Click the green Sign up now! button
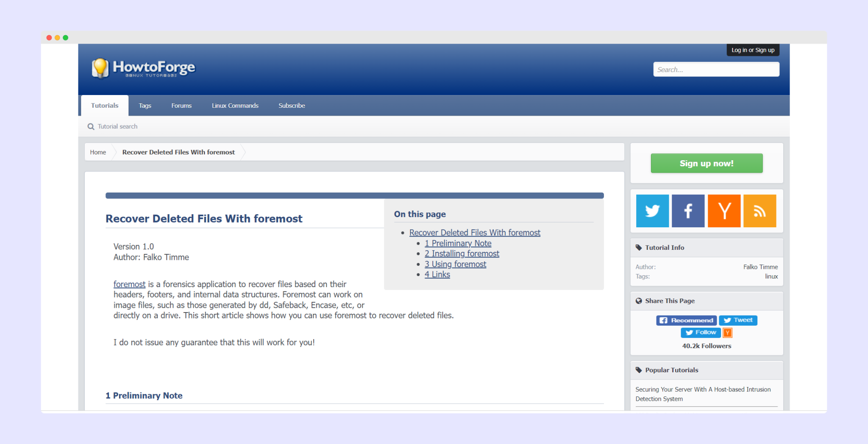This screenshot has width=868, height=444. point(706,163)
